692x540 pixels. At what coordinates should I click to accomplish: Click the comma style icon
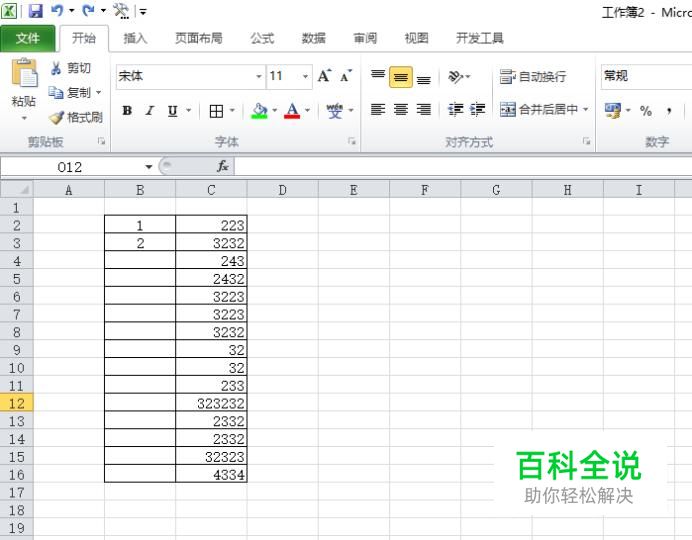pyautogui.click(x=669, y=111)
